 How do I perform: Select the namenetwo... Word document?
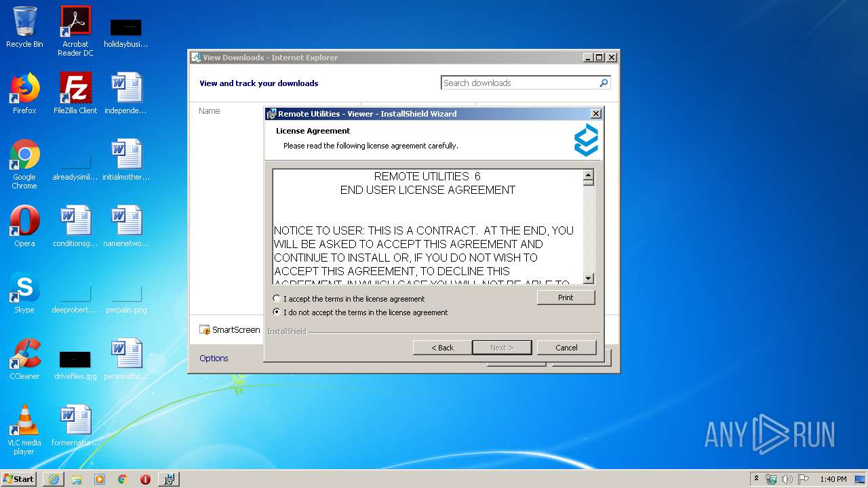click(126, 226)
